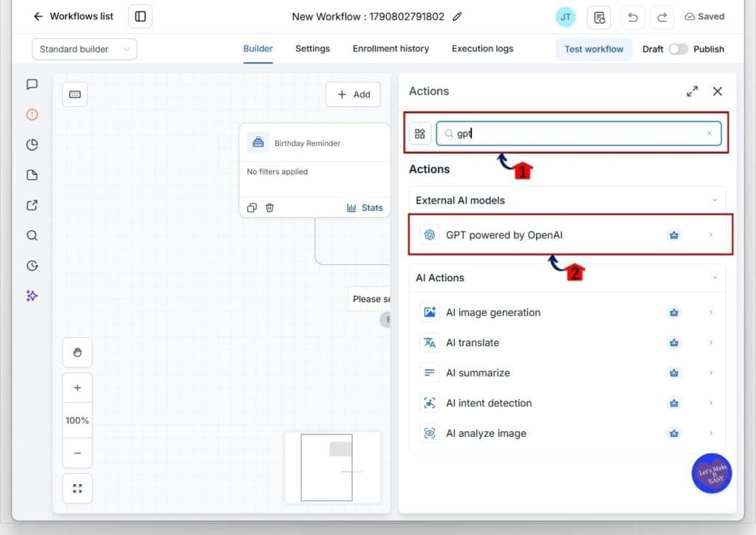Open the history clock sidebar icon
The image size is (756, 535).
click(x=32, y=266)
